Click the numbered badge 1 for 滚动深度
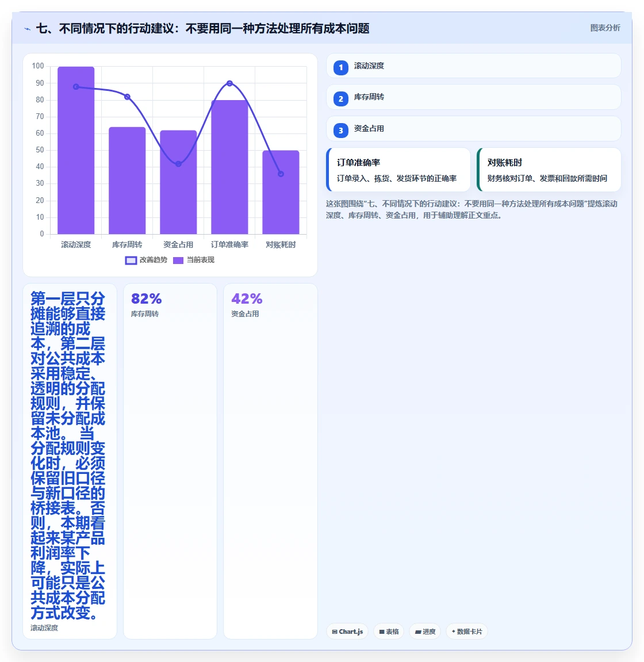The image size is (644, 662). click(340, 67)
